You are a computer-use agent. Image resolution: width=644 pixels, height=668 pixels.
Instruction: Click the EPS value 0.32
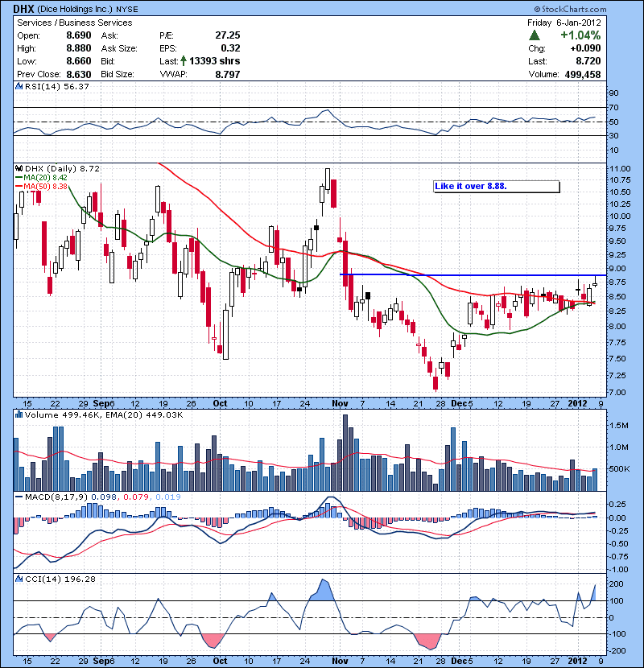230,48
